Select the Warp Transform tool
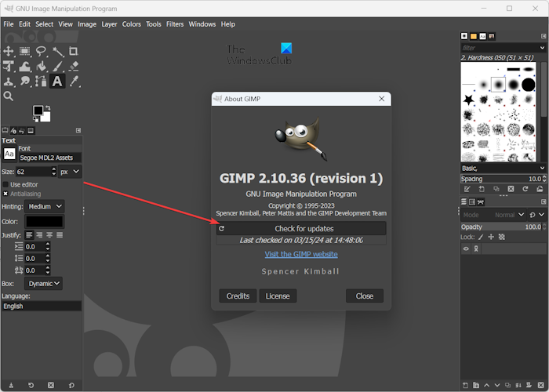The image size is (549, 392). point(24,66)
